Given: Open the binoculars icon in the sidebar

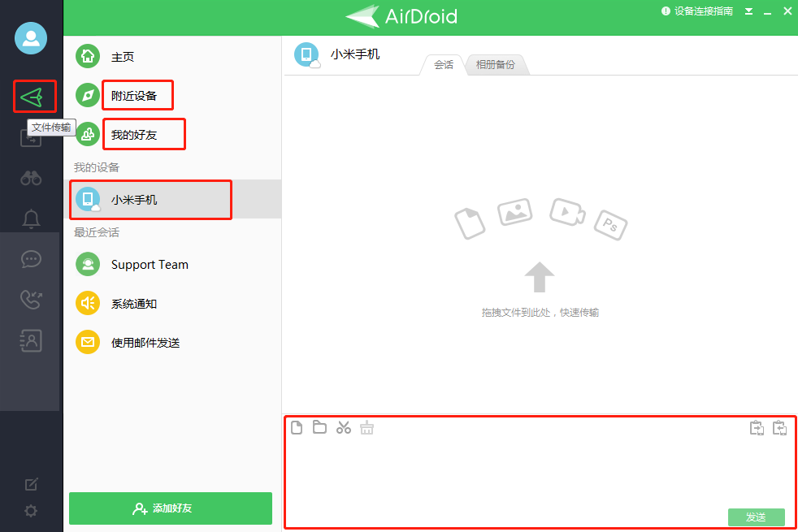Looking at the screenshot, I should tap(31, 178).
